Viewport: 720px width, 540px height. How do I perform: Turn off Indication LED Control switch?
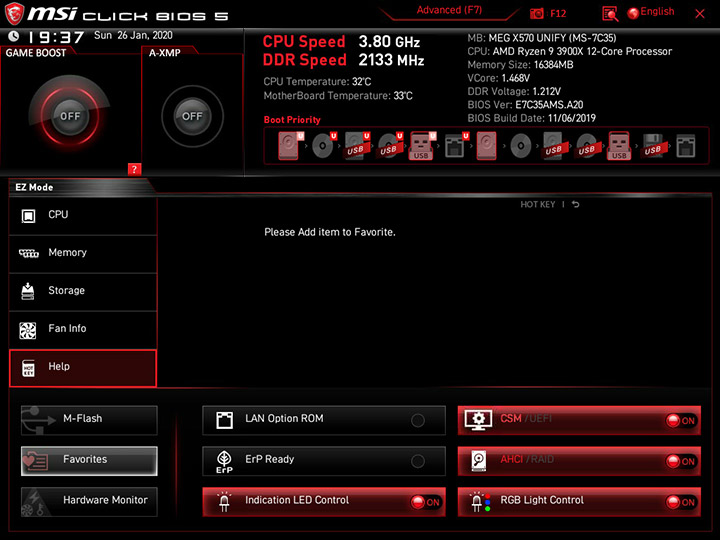tap(426, 502)
